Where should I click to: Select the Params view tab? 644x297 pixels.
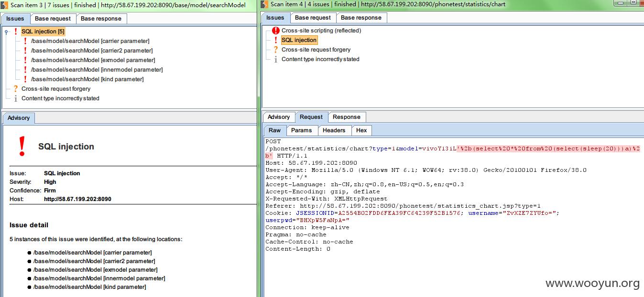click(x=301, y=130)
